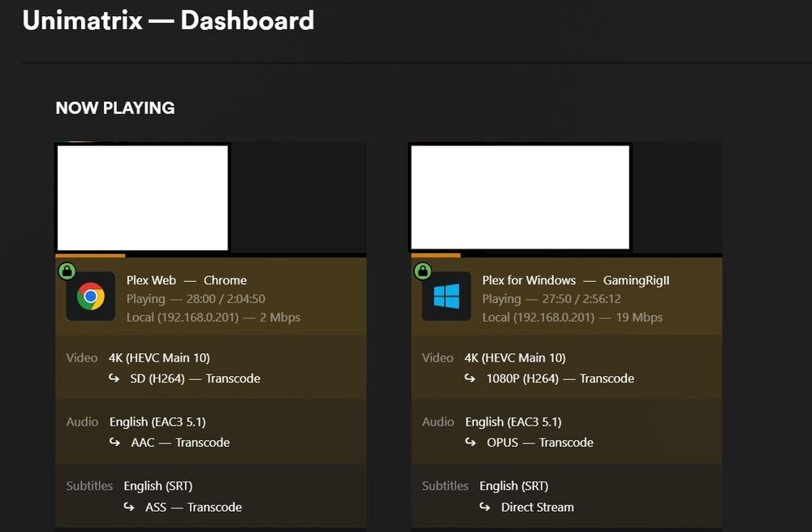The height and width of the screenshot is (532, 812).
Task: Click 'Local (192.168.0.201) — 2 Mbps' text
Action: coord(214,317)
